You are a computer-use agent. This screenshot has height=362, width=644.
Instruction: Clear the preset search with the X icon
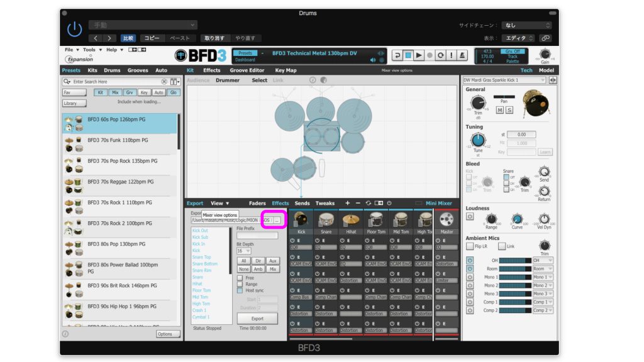point(164,82)
